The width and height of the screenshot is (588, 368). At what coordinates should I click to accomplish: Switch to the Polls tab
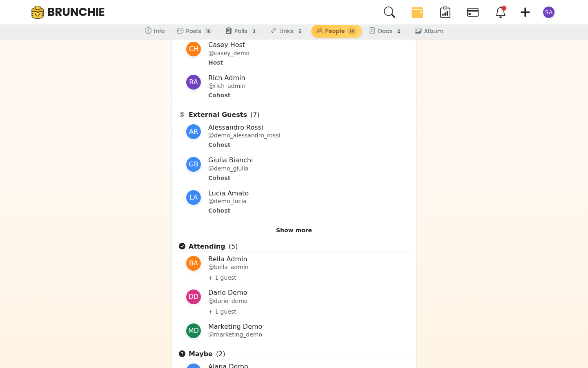point(241,31)
